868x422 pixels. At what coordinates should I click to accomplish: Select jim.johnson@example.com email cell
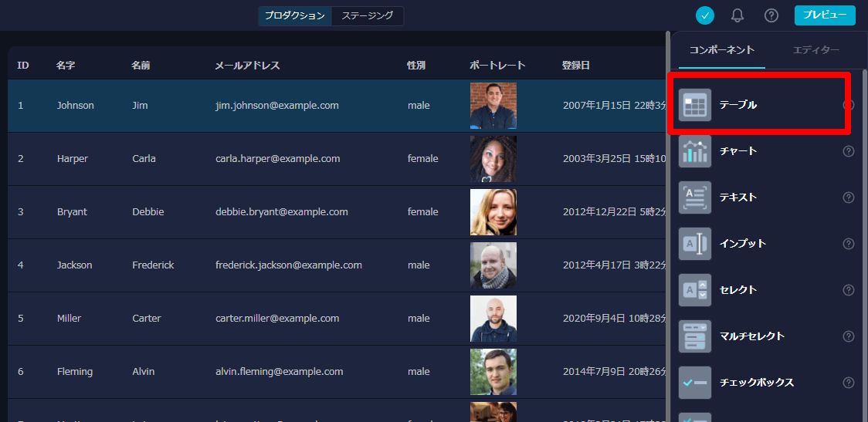[x=277, y=105]
